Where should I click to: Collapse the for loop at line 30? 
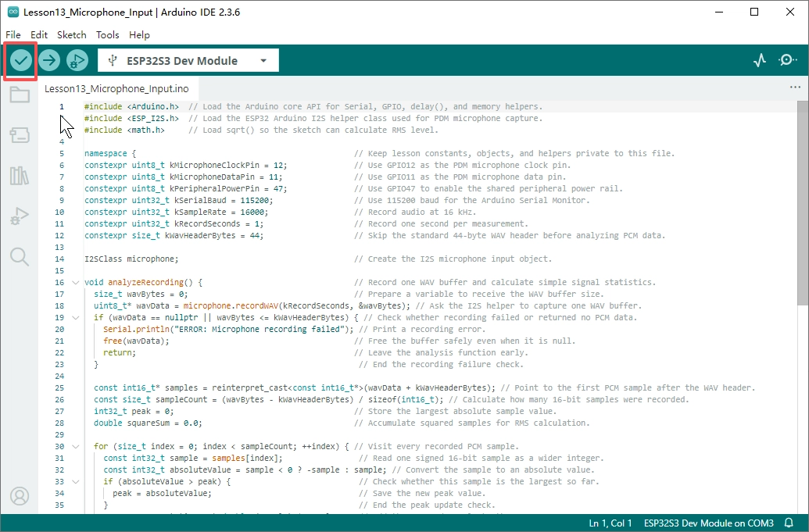coord(75,446)
